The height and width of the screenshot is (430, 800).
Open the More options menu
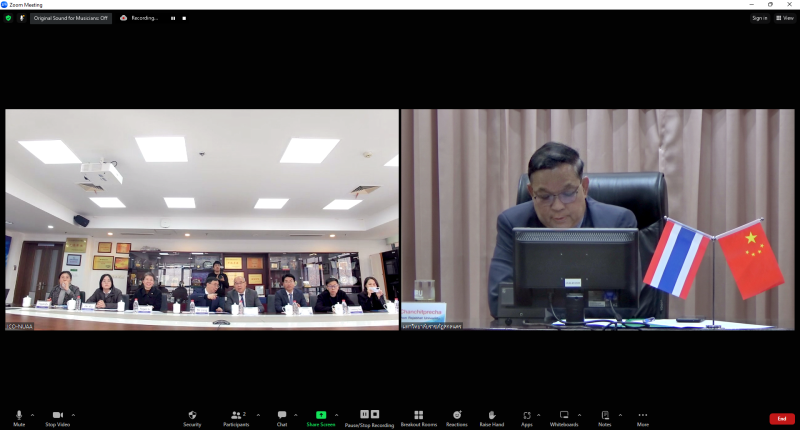pyautogui.click(x=642, y=415)
